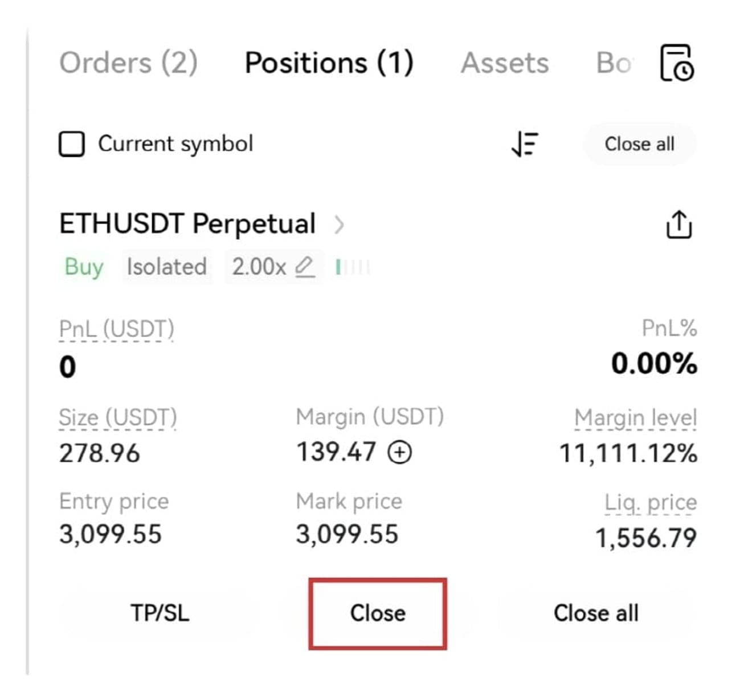This screenshot has width=752, height=700.
Task: Tick the Current symbol checkbox
Action: click(x=72, y=144)
